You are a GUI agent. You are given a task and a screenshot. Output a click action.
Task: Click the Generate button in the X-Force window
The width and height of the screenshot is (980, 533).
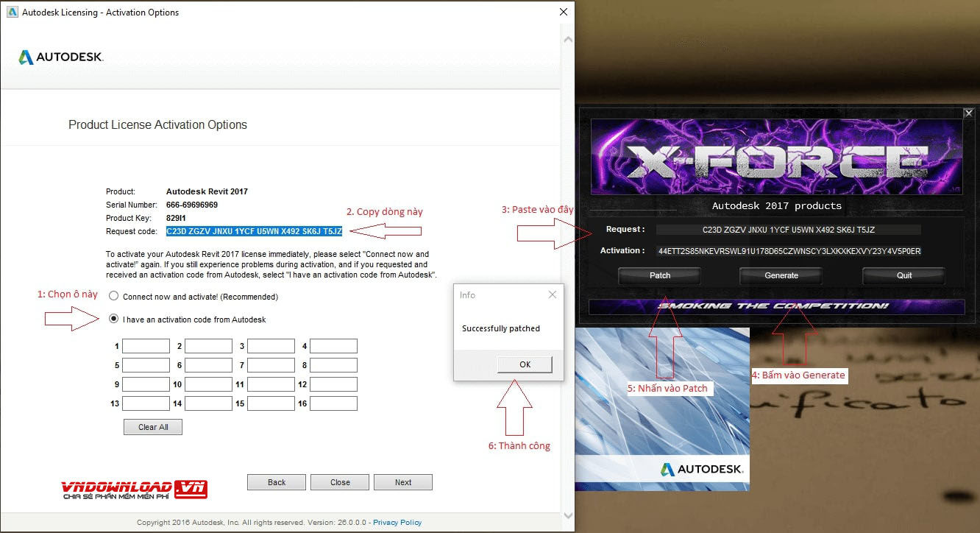click(781, 275)
